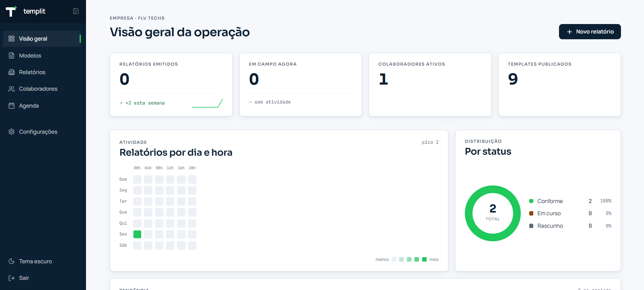Click the Modelos document icon

point(12,55)
